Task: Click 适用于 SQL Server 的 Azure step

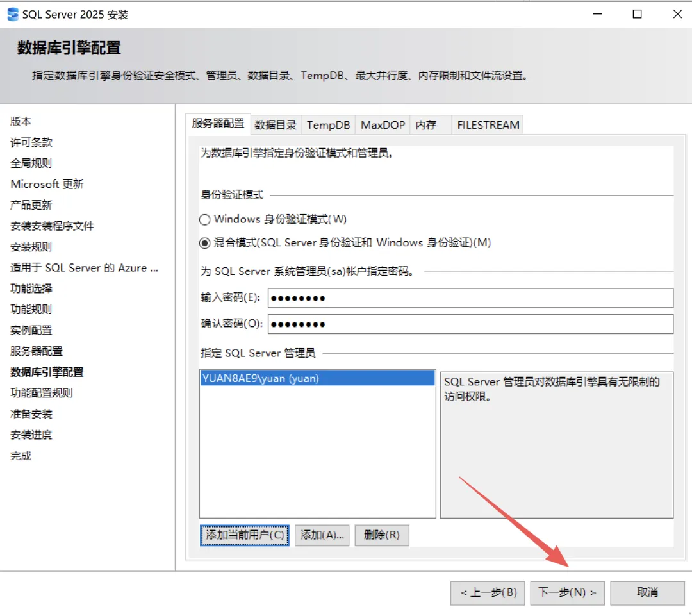Action: pos(84,267)
